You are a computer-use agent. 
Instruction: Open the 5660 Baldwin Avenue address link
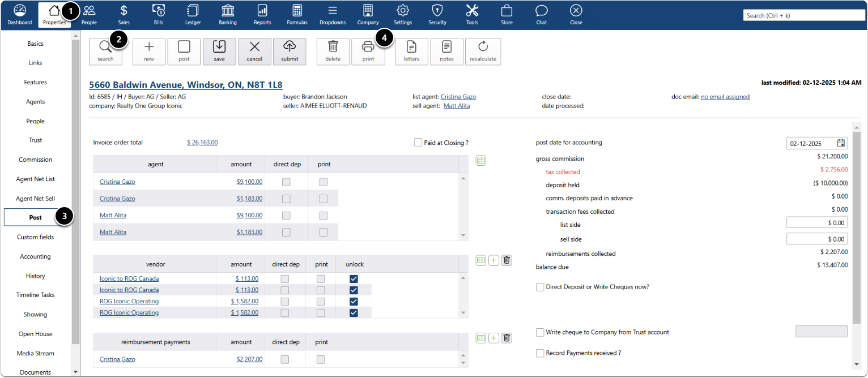pos(186,85)
